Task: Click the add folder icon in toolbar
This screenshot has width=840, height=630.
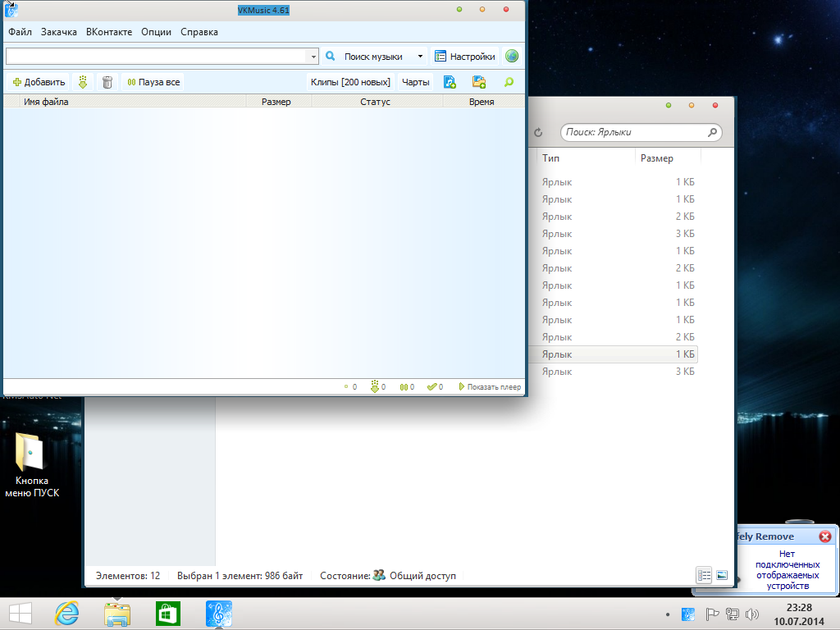Action: pos(478,82)
